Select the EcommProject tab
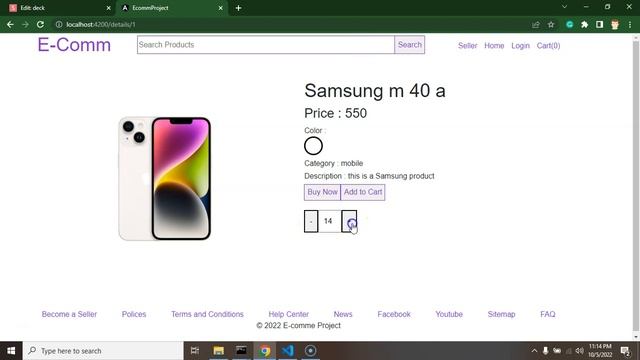This screenshot has width=640, height=360. [171, 8]
